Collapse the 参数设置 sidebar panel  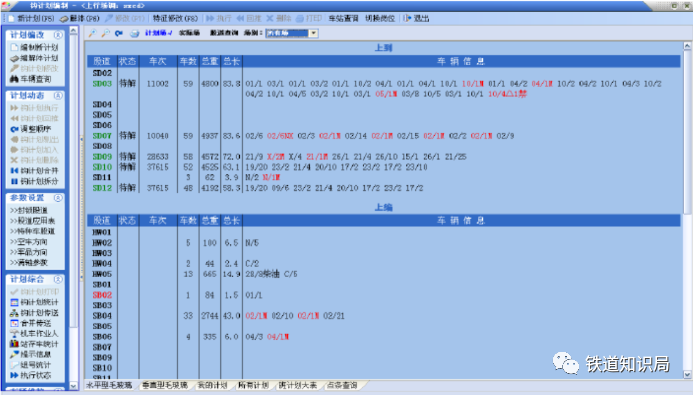pos(58,198)
